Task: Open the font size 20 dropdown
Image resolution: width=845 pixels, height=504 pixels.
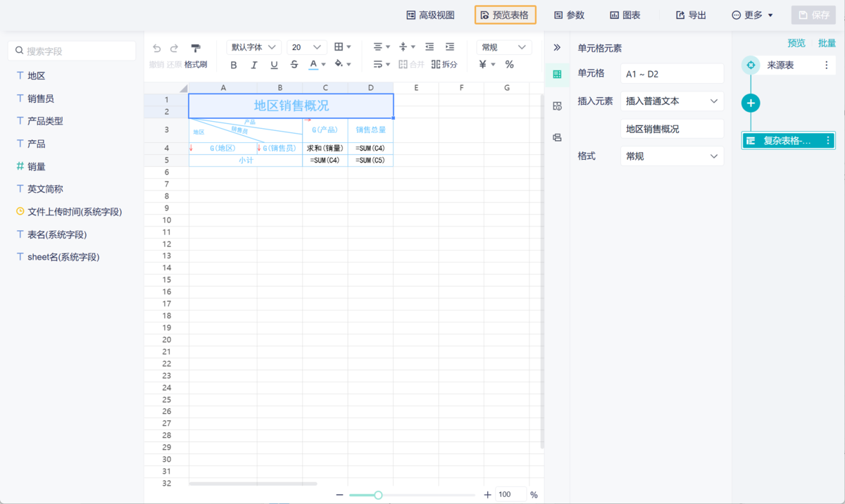Action: (x=306, y=46)
